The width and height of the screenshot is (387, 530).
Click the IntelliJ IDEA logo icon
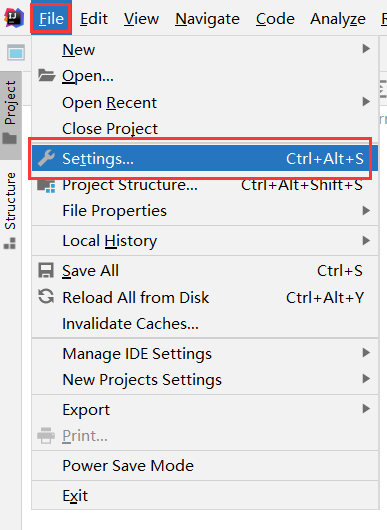point(14,18)
